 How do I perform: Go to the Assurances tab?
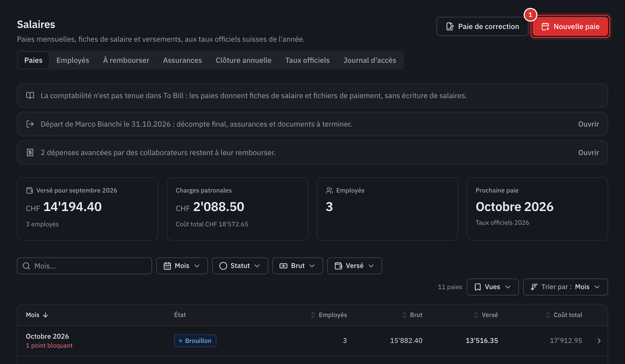[x=182, y=60]
